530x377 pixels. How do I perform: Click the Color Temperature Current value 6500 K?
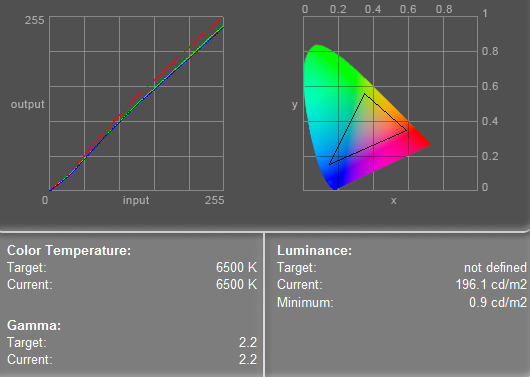tap(237, 284)
